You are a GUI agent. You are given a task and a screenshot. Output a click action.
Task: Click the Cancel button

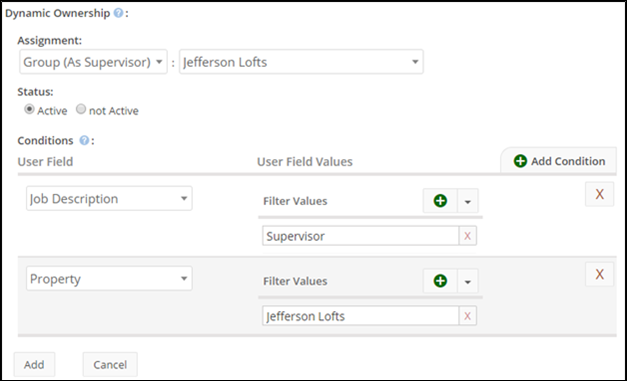click(110, 365)
